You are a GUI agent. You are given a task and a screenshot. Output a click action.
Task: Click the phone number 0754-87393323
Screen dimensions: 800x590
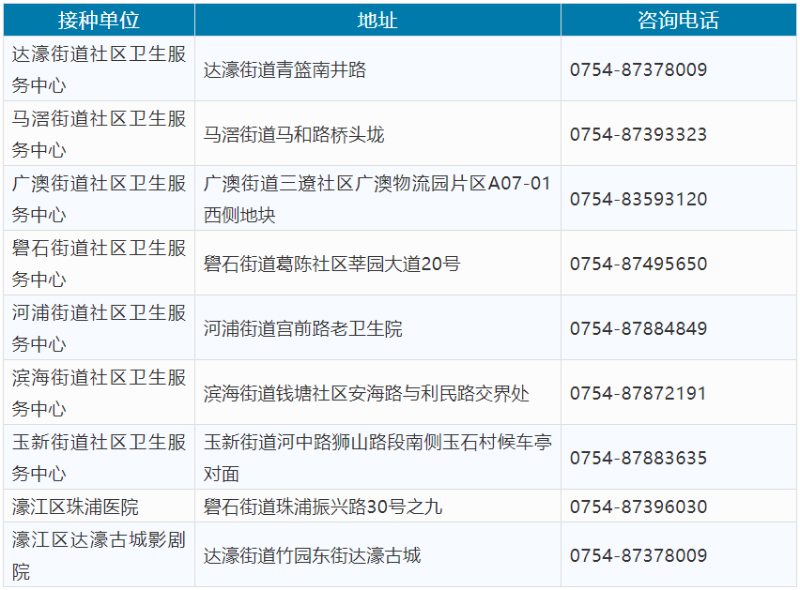[x=638, y=134]
